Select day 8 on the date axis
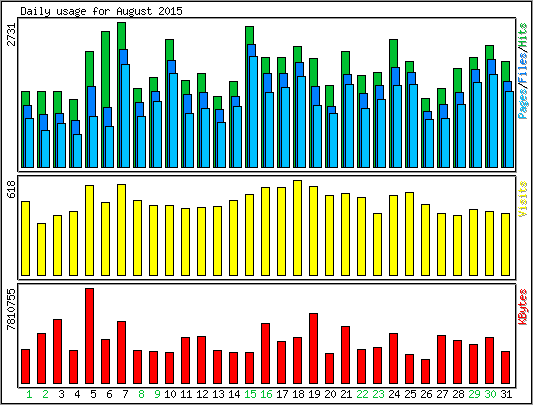This screenshot has width=533, height=405. pos(141,394)
